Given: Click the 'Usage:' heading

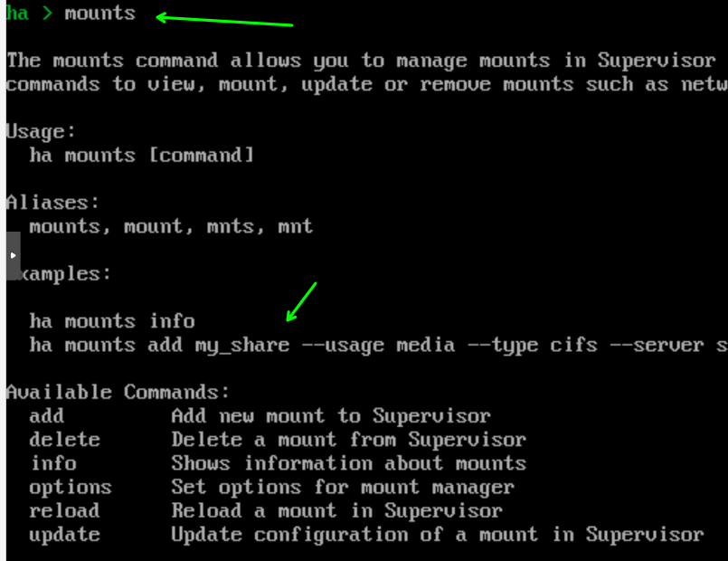Looking at the screenshot, I should tap(41, 132).
